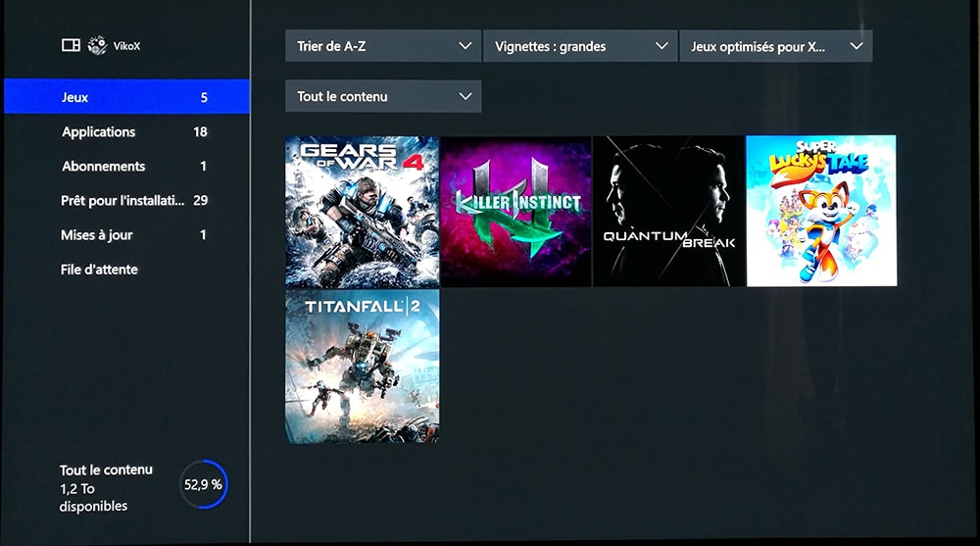Click the installation count 29
This screenshot has height=546, width=980.
coord(200,200)
